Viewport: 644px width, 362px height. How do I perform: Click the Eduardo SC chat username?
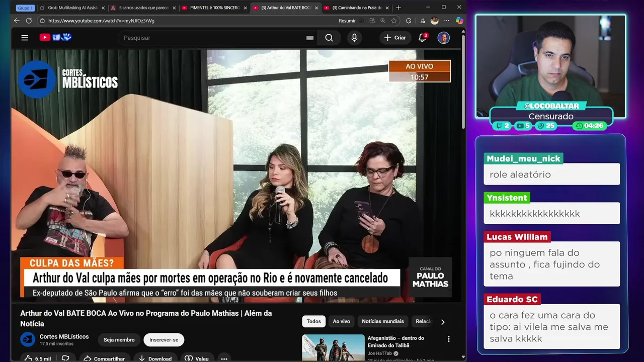coord(512,299)
